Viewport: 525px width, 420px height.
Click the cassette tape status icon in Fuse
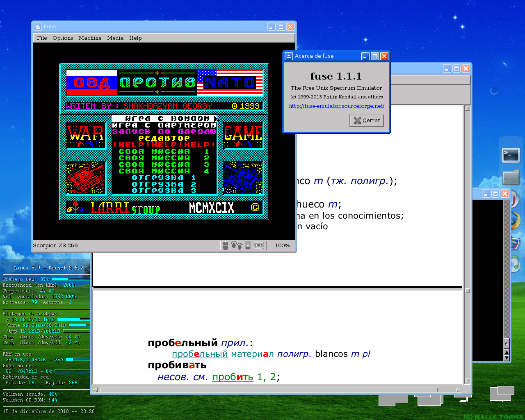258,245
